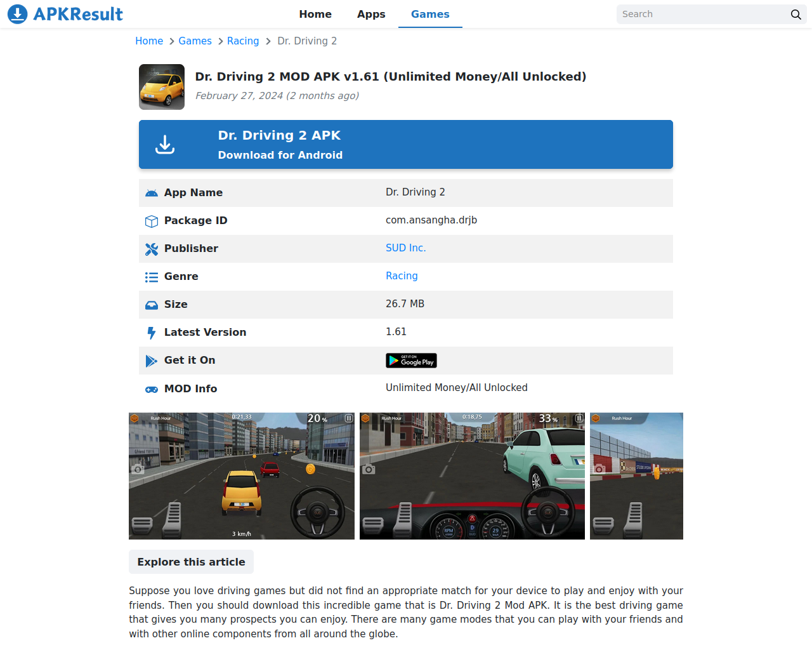Switch to the Games tab
Image resolution: width=812 pixels, height=650 pixels.
point(430,14)
